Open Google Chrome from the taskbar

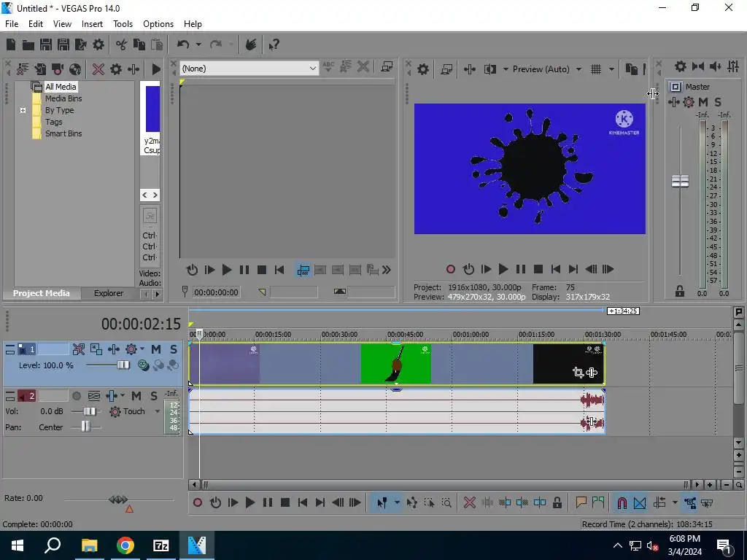[125, 545]
